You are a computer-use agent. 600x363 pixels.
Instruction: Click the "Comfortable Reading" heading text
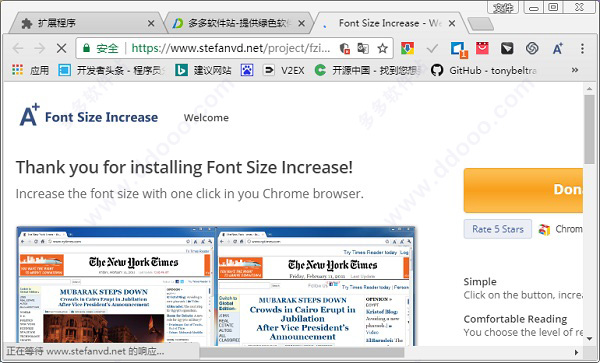pos(515,319)
